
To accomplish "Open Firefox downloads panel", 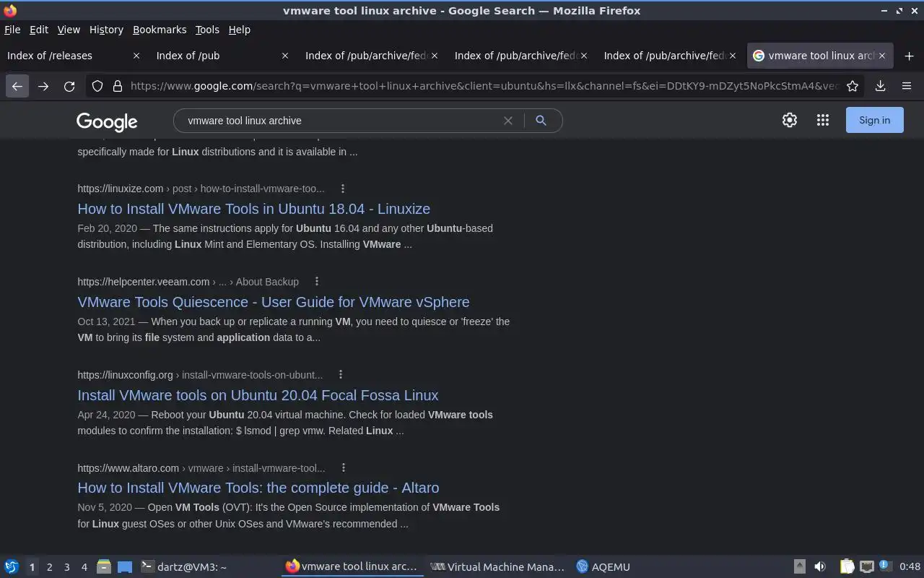I will pyautogui.click(x=880, y=86).
